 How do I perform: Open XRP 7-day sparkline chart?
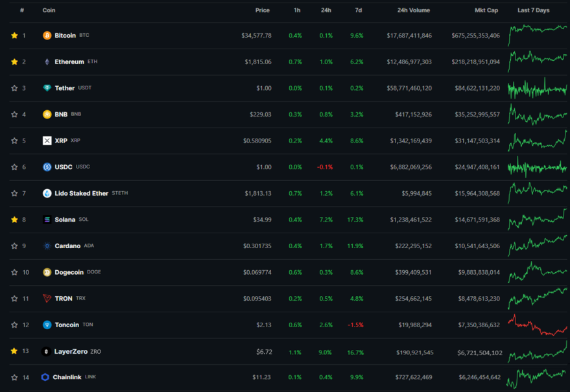coord(538,141)
